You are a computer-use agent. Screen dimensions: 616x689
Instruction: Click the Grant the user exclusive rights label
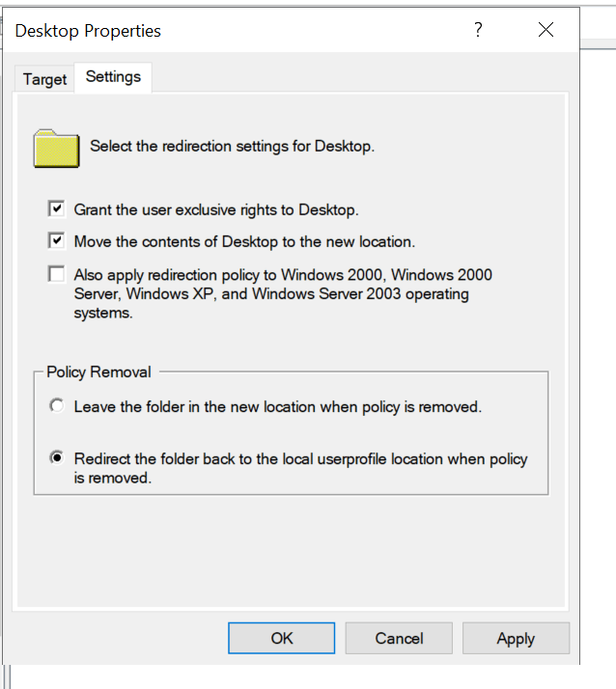[216, 210]
